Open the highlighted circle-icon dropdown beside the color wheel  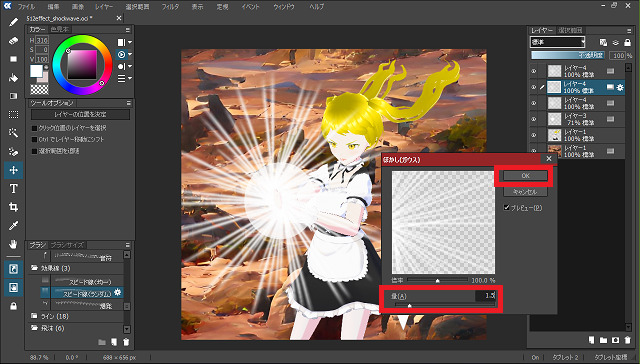tap(130, 54)
